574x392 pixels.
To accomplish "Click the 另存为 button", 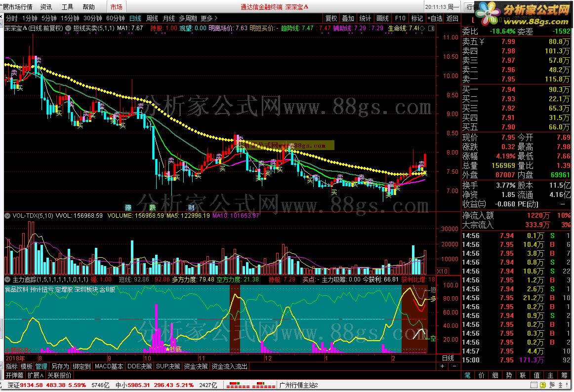I will (x=60, y=366).
